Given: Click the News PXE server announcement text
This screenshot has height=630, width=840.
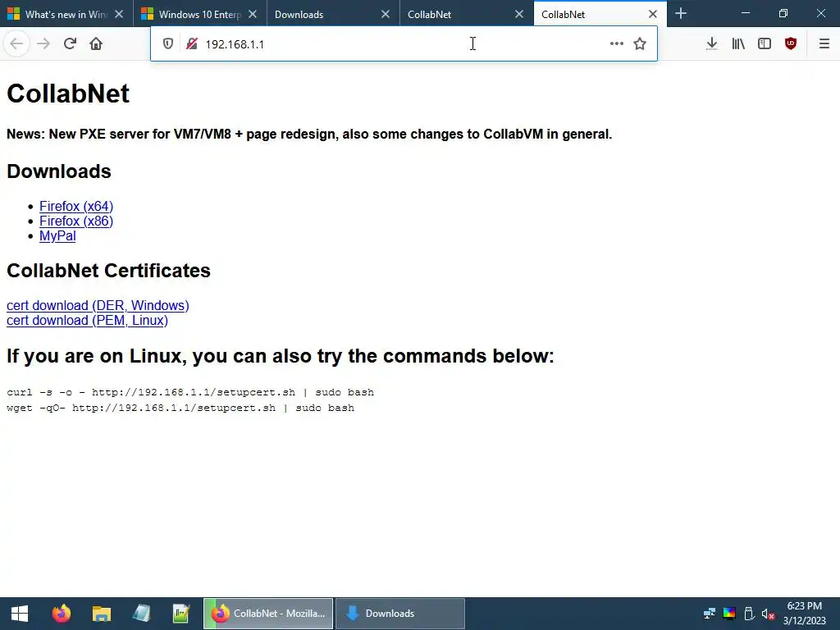Looking at the screenshot, I should 309,134.
